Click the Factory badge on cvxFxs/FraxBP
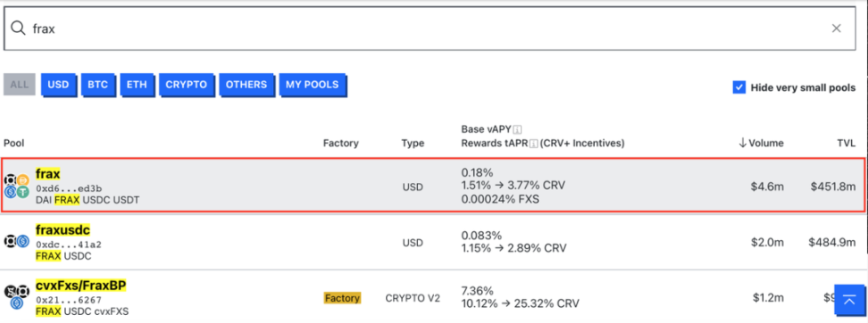The height and width of the screenshot is (323, 868). [x=342, y=298]
